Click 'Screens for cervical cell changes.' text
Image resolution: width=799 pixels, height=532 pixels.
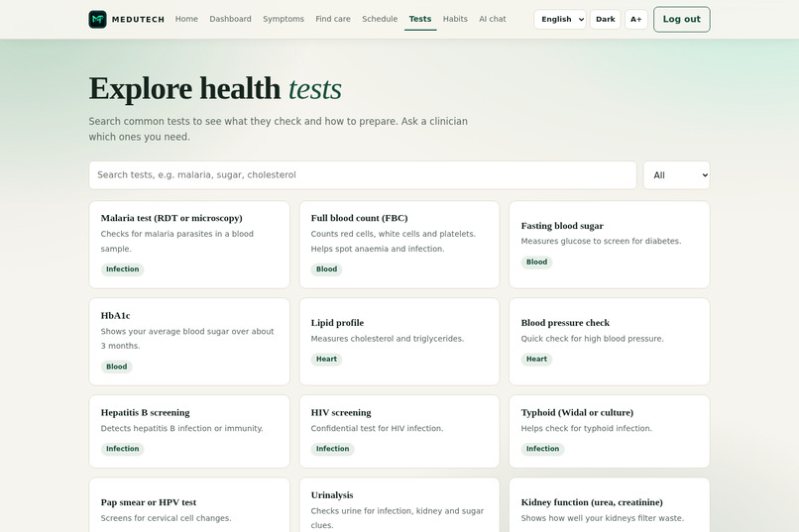click(x=166, y=518)
